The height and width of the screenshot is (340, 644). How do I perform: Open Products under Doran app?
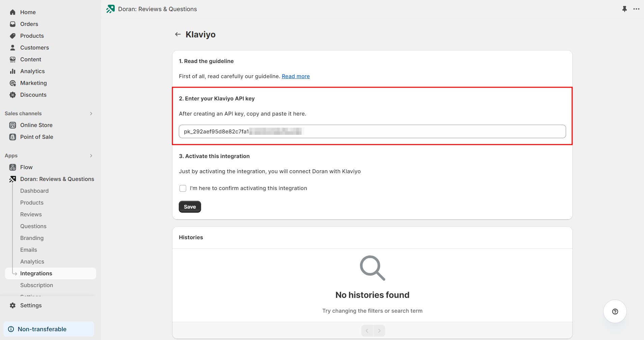pos(32,203)
